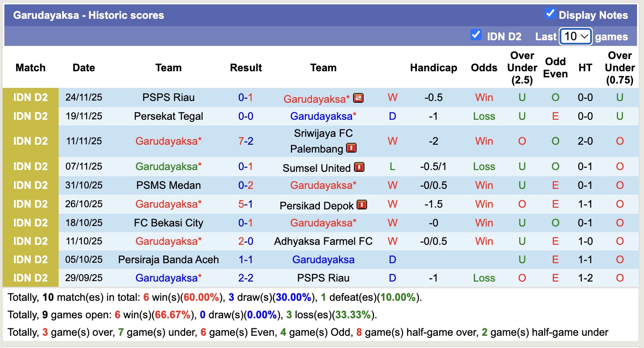Viewport: 644px width, 348px height.
Task: Uncheck the IDN D2 league filter checkbox
Action: click(476, 35)
